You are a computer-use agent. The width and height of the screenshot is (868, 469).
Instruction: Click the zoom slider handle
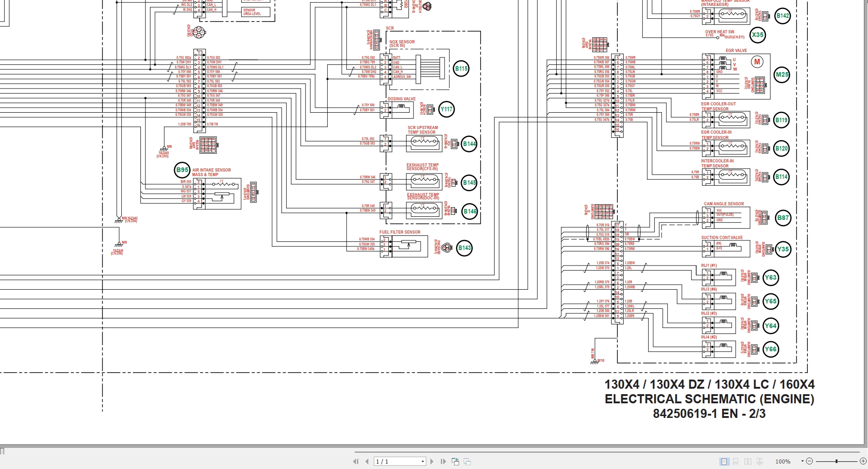click(836, 461)
